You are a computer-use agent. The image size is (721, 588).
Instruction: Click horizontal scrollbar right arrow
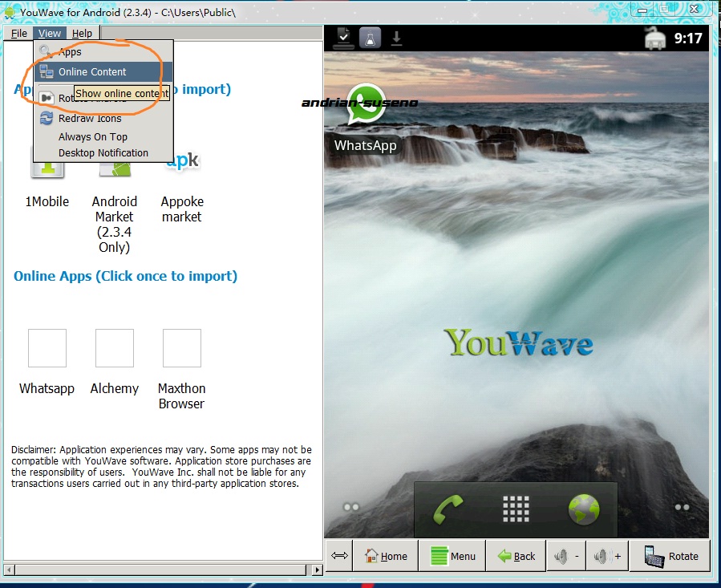pyautogui.click(x=317, y=570)
